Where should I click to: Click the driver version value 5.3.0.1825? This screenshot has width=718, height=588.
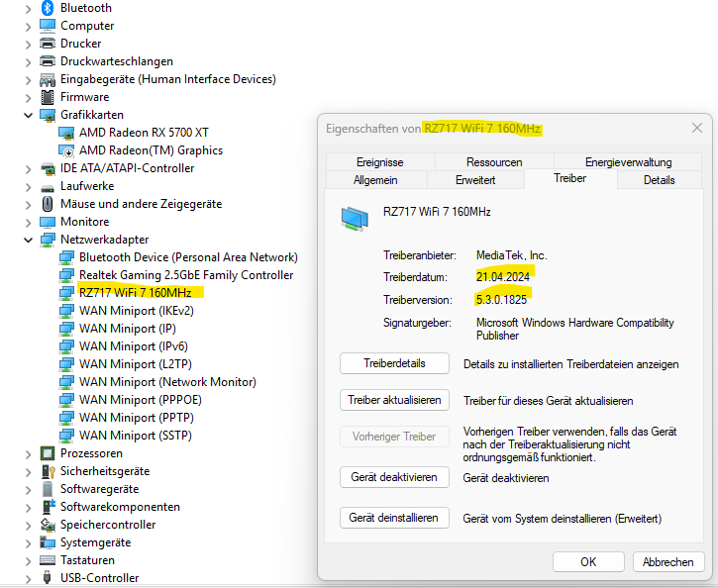(x=501, y=300)
